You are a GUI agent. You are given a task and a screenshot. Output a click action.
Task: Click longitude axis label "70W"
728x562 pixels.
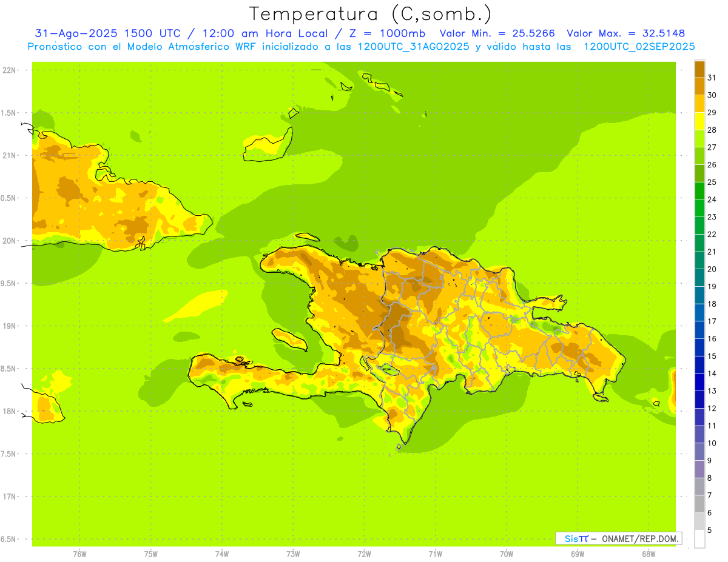(507, 554)
